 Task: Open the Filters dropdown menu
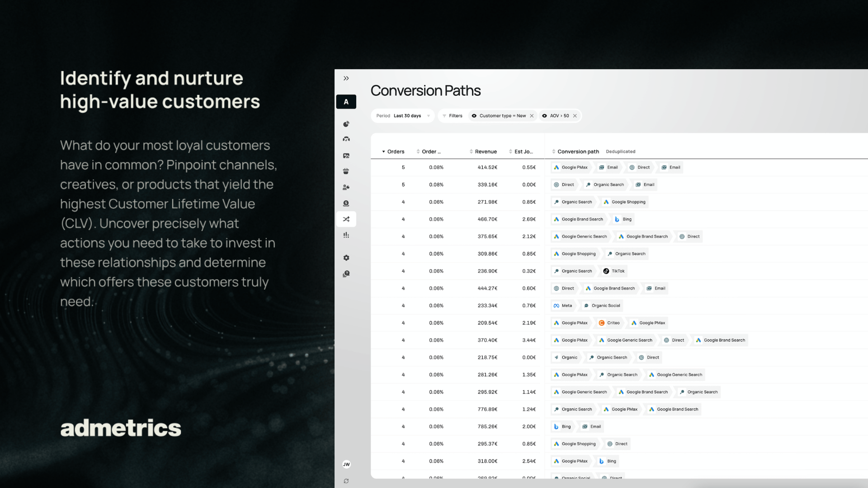451,116
